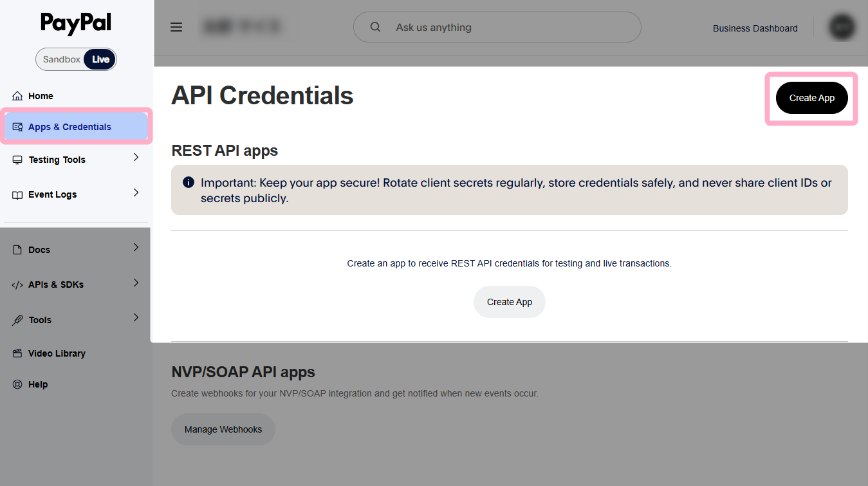This screenshot has width=868, height=486.
Task: Open the hamburger menu icon
Action: point(176,27)
